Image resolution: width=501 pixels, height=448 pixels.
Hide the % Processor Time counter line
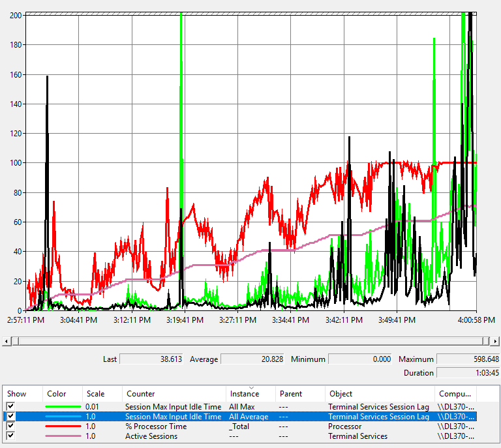click(x=10, y=426)
